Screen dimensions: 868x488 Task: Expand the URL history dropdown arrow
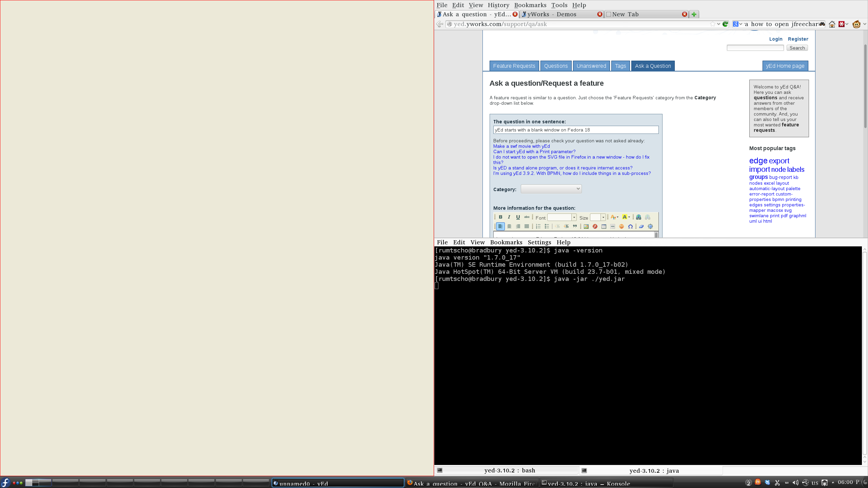[718, 24]
